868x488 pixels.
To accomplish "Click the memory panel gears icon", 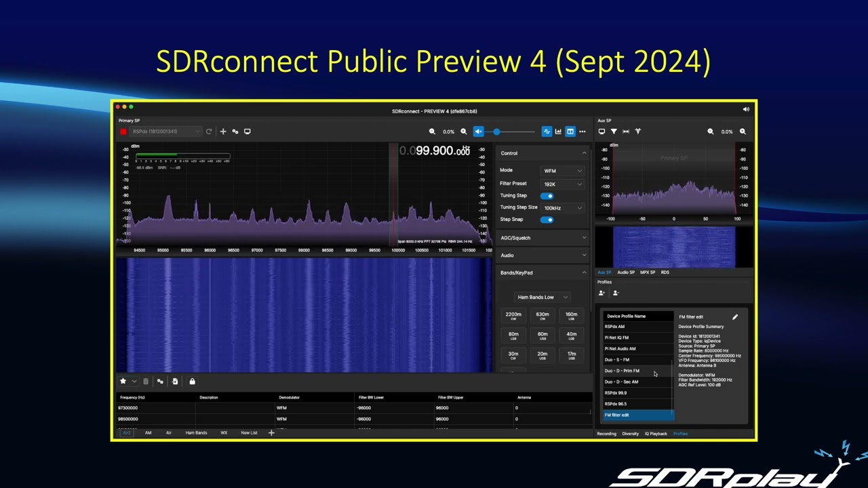I will point(160,382).
